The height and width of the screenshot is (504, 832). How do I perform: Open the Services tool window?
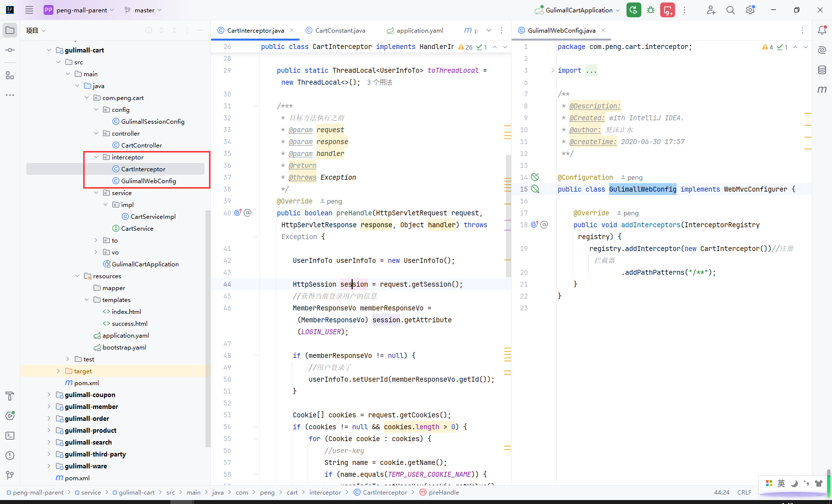point(10,416)
